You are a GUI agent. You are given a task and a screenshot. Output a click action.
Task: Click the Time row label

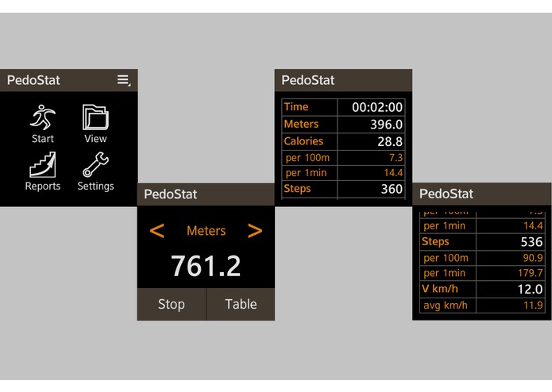coord(296,107)
